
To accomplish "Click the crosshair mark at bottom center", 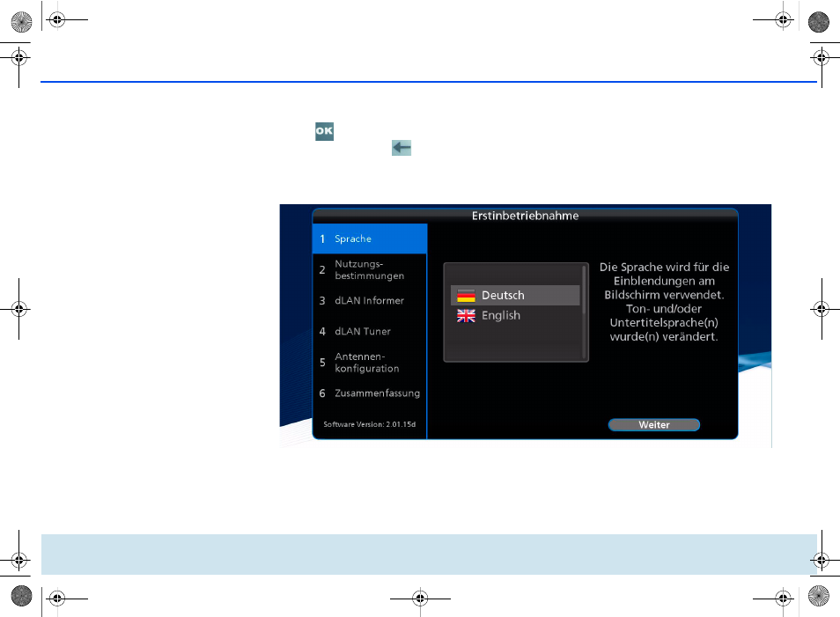I will (x=420, y=598).
